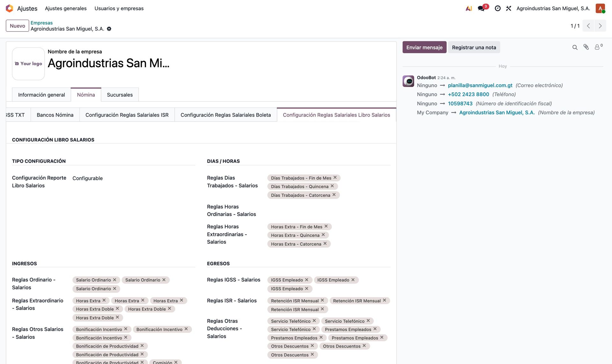Remove the Días Trabajados - Quincena tag
The image size is (612, 364).
click(332, 186)
